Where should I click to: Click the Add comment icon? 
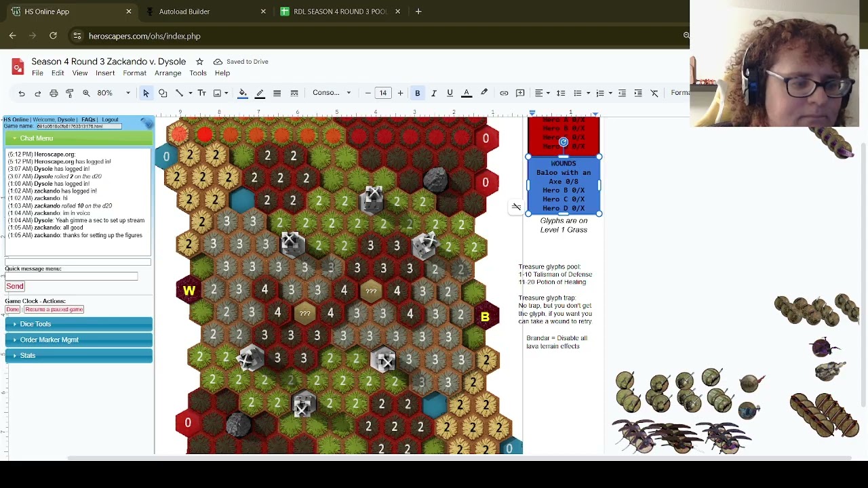pos(520,93)
